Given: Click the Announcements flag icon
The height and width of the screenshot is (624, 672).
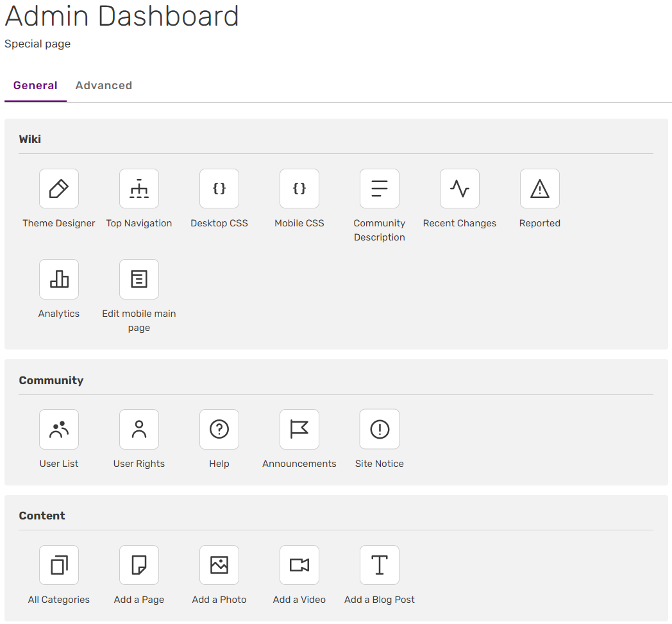Looking at the screenshot, I should coord(299,429).
